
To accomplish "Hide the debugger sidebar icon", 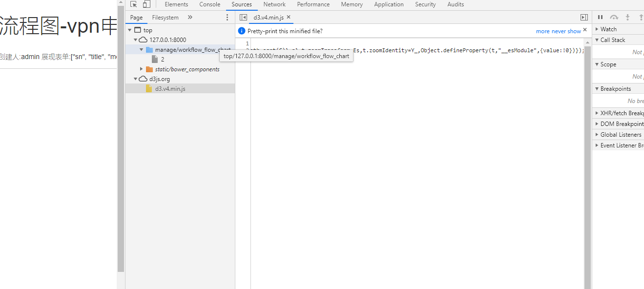I will tap(584, 18).
